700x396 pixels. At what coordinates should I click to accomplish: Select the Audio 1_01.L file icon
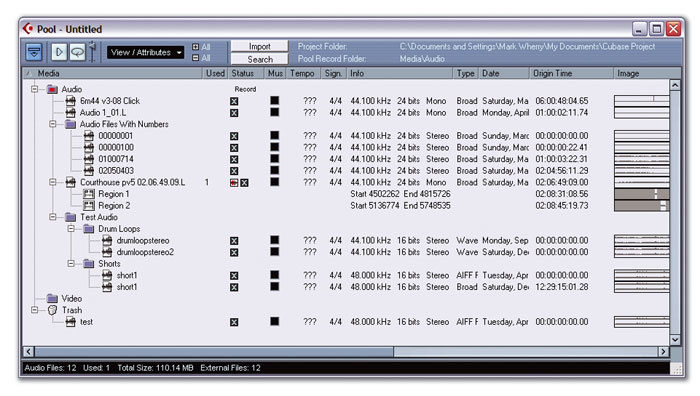coord(71,113)
